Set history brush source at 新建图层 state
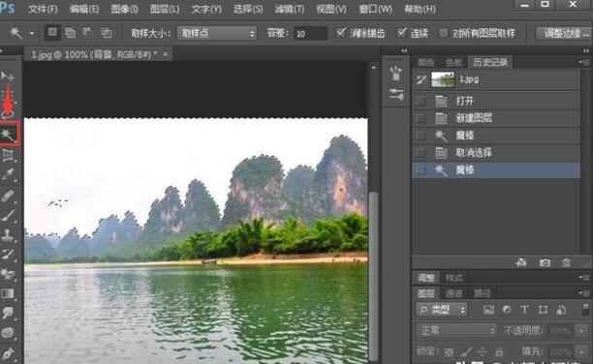 tap(421, 118)
